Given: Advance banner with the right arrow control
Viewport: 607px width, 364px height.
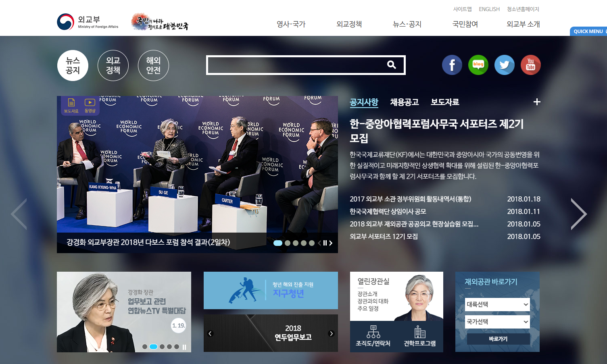Looking at the screenshot, I should (579, 214).
